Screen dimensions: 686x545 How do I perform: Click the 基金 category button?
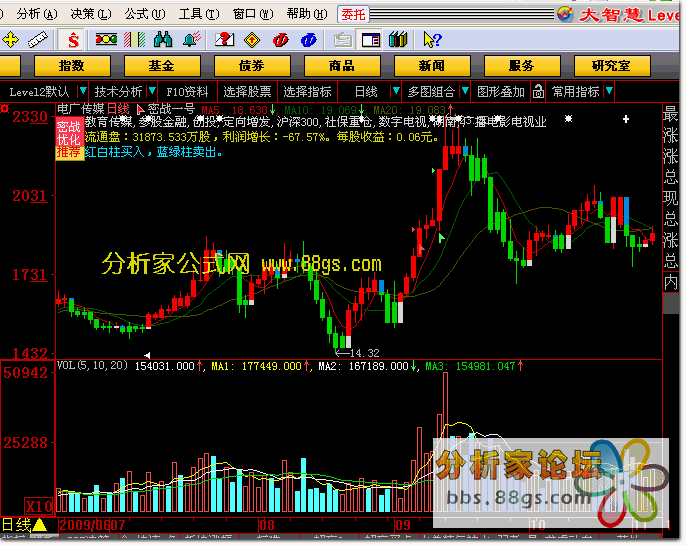point(162,66)
